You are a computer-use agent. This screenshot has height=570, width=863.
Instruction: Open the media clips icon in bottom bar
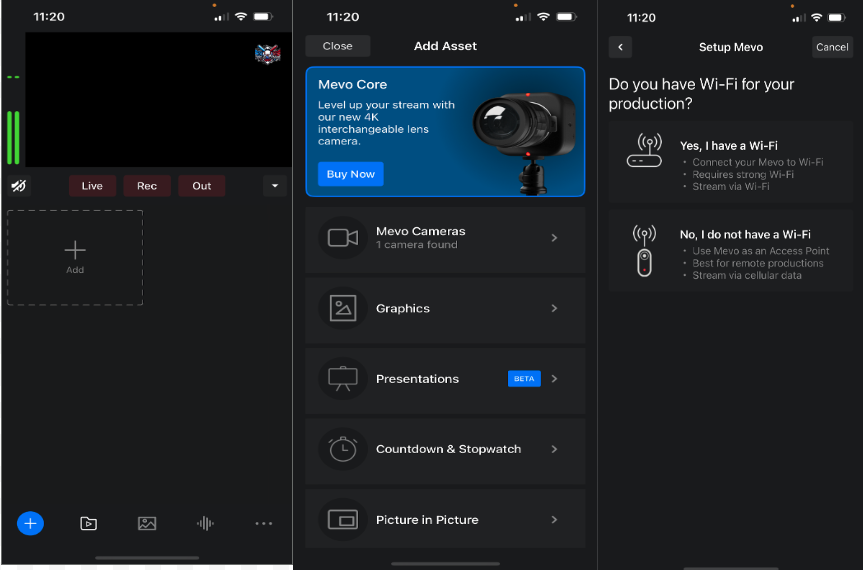88,523
